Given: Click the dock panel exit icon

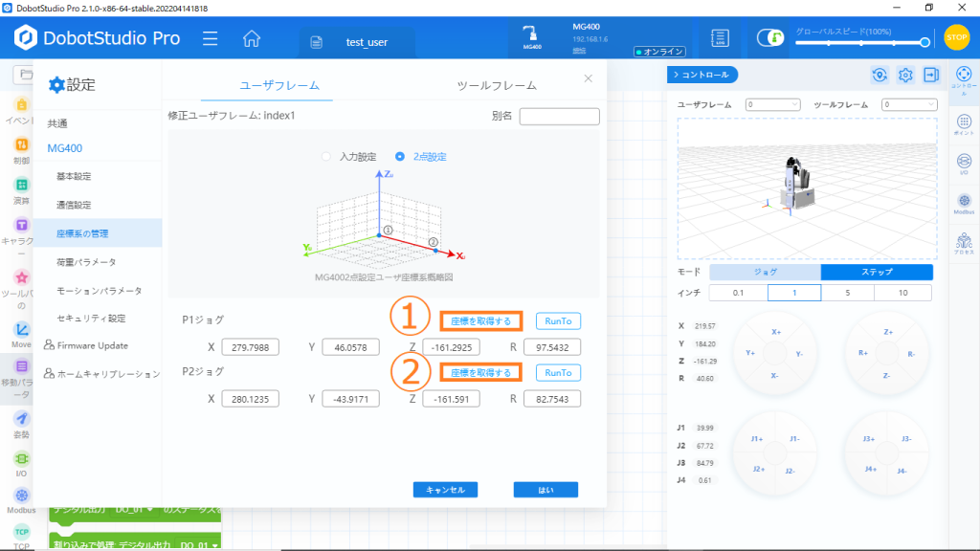Looking at the screenshot, I should pos(931,75).
